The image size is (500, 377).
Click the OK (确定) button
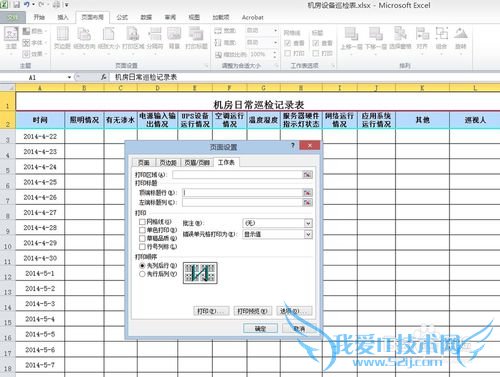click(x=260, y=329)
